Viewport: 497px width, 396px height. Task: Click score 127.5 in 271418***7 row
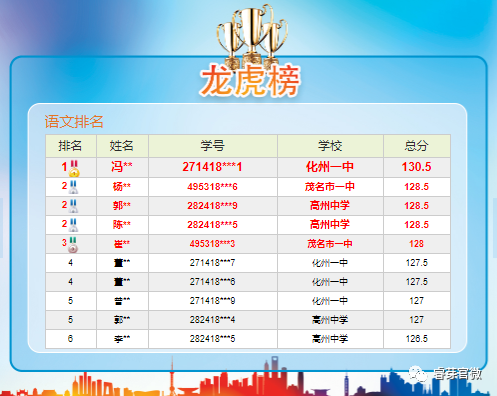tap(416, 263)
